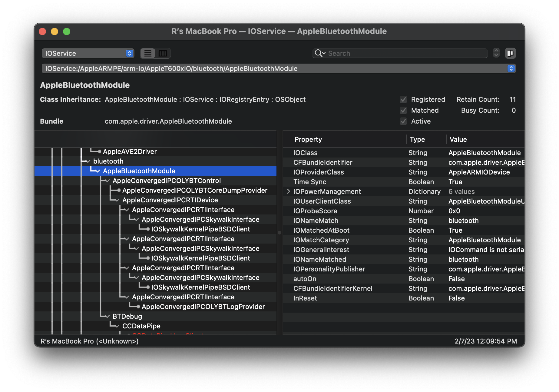Image resolution: width=559 pixels, height=392 pixels.
Task: Minimize the window with yellow button
Action: tap(55, 31)
